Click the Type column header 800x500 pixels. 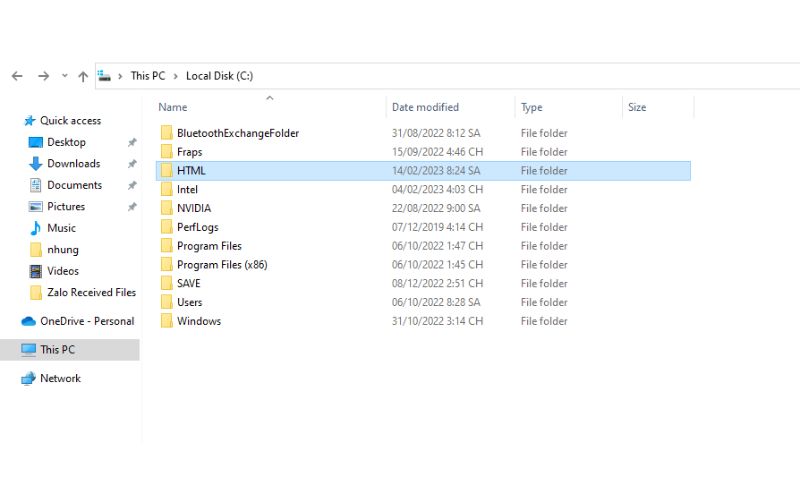(x=532, y=107)
